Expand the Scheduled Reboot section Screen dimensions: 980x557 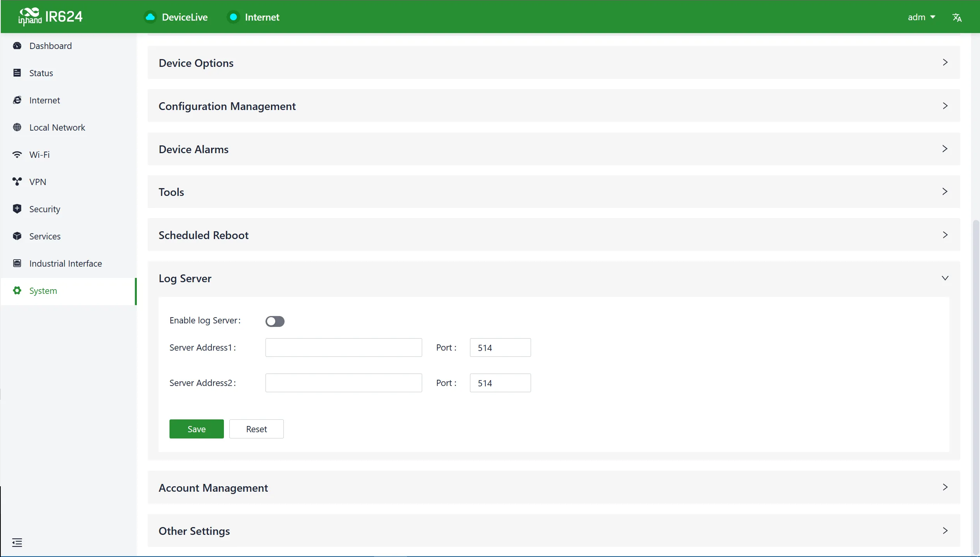tap(554, 235)
